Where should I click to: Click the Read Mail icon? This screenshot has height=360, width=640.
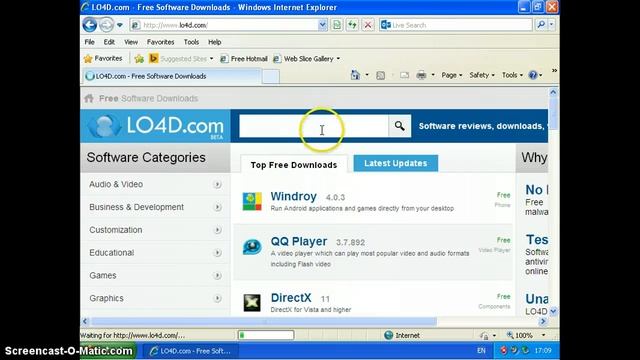pyautogui.click(x=404, y=76)
